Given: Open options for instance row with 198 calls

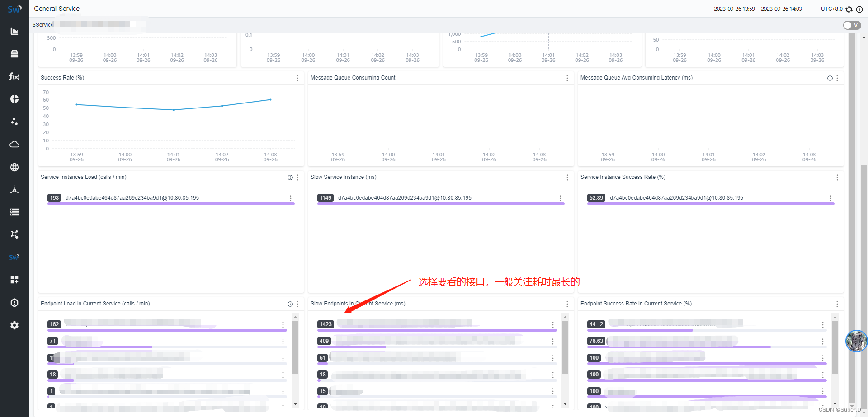Looking at the screenshot, I should (x=291, y=198).
